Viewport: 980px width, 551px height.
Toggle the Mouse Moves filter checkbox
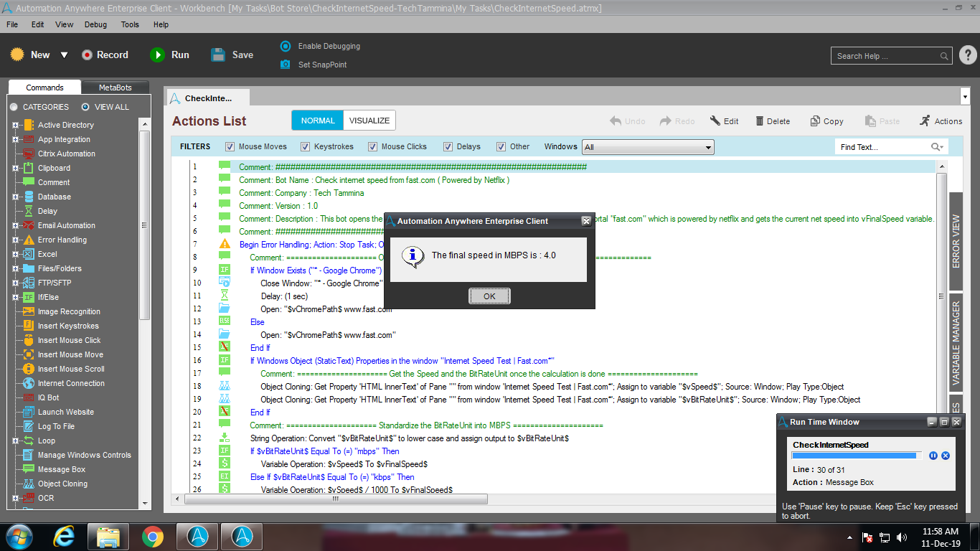pyautogui.click(x=230, y=147)
